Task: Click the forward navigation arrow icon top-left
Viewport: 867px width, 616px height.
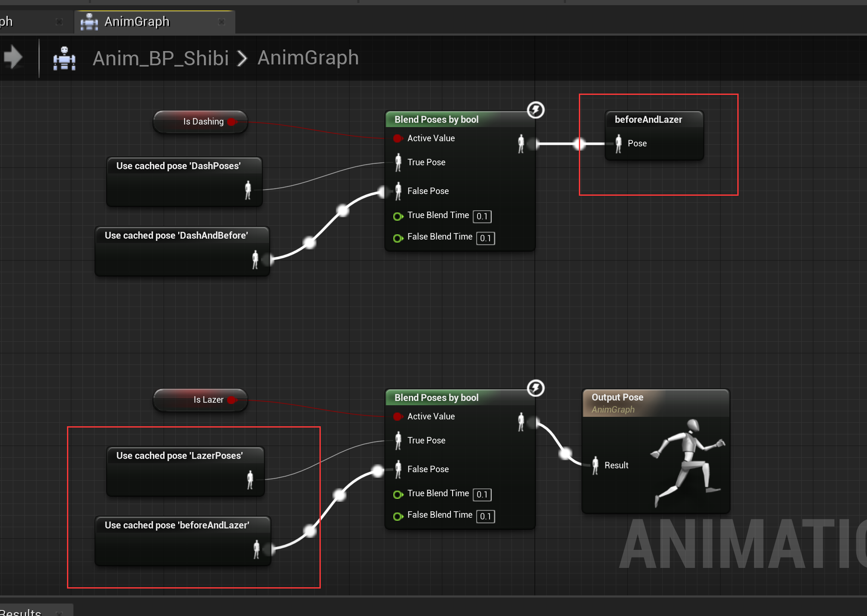Action: click(x=14, y=57)
